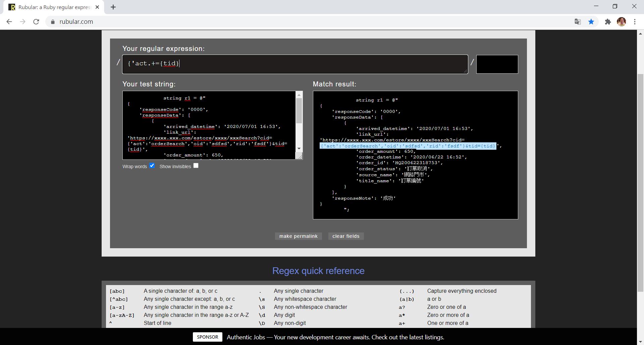Minimize the Chrome window

(x=596, y=6)
